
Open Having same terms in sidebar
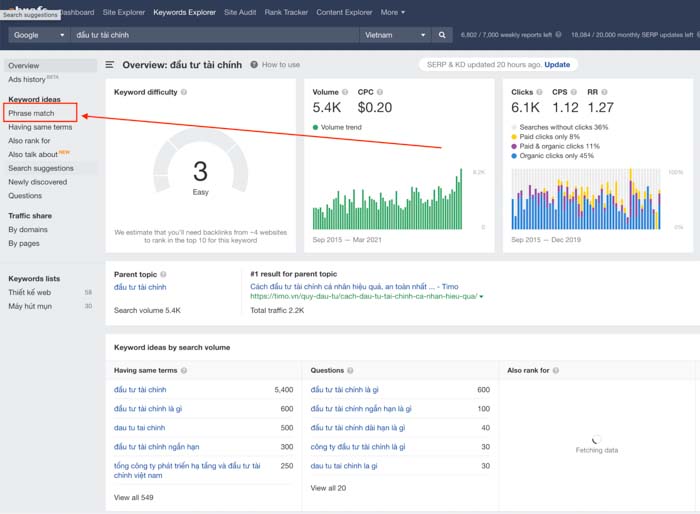[x=40, y=127]
